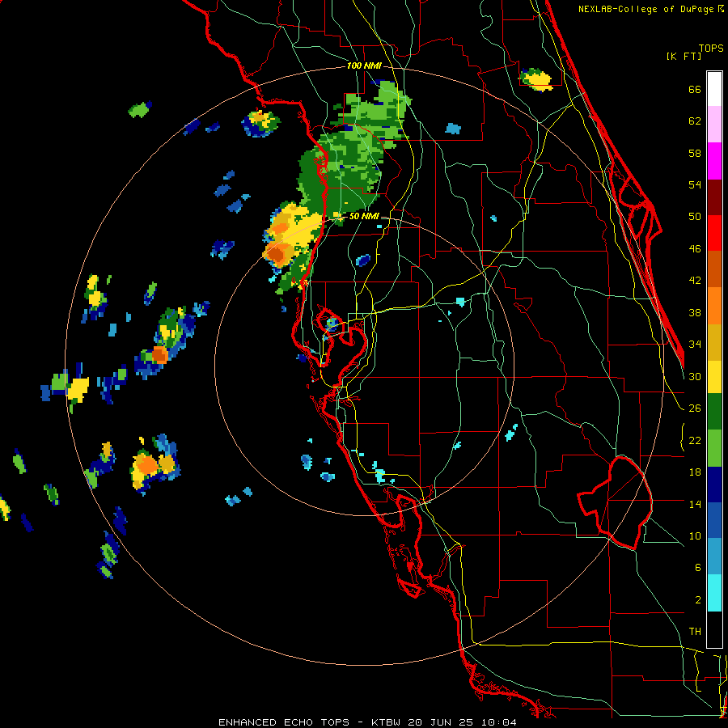Click the 58 value on the legend
The image size is (728, 728).
[695, 153]
